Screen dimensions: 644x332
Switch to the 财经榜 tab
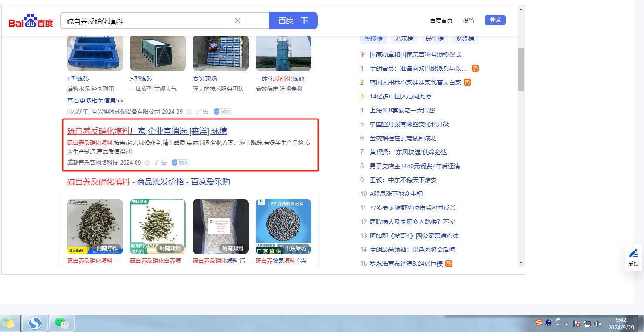tap(465, 38)
